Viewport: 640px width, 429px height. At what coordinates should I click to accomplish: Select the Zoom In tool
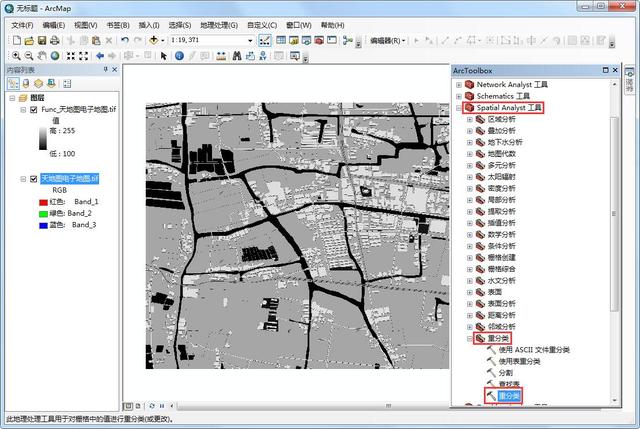16,56
